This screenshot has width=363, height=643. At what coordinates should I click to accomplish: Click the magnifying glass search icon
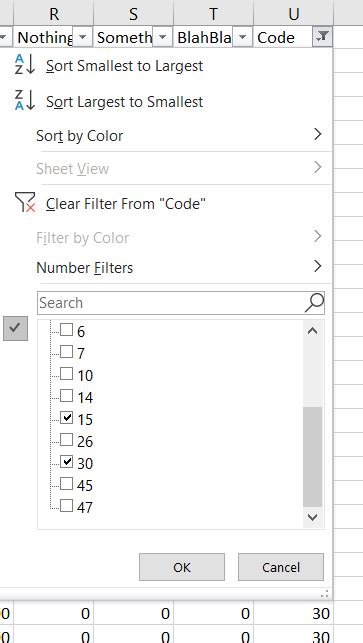tap(314, 303)
